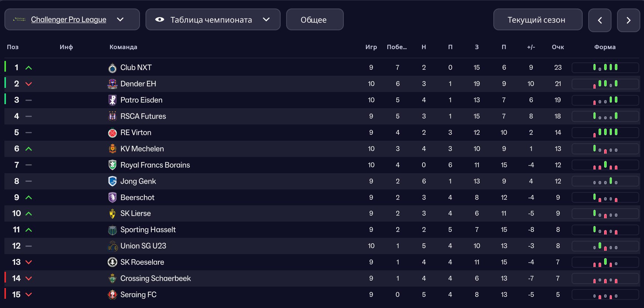
Task: Click the KV Mechelen club crest
Action: (x=112, y=149)
